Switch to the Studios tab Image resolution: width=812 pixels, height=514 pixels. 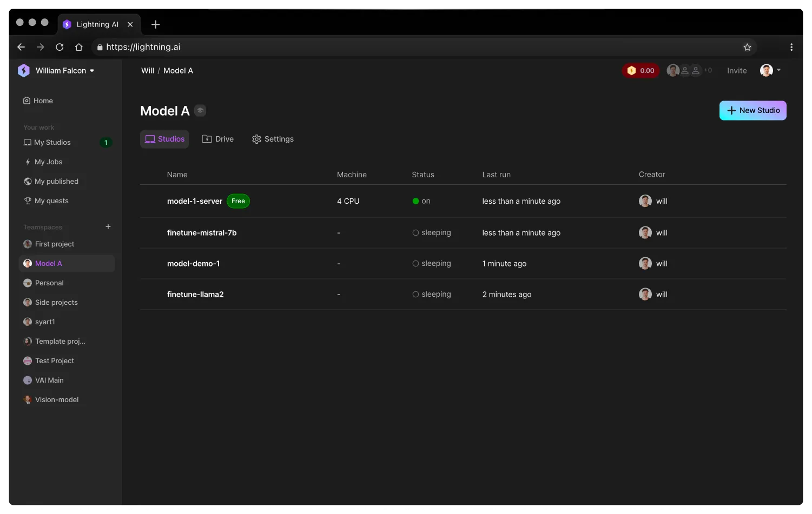point(164,139)
